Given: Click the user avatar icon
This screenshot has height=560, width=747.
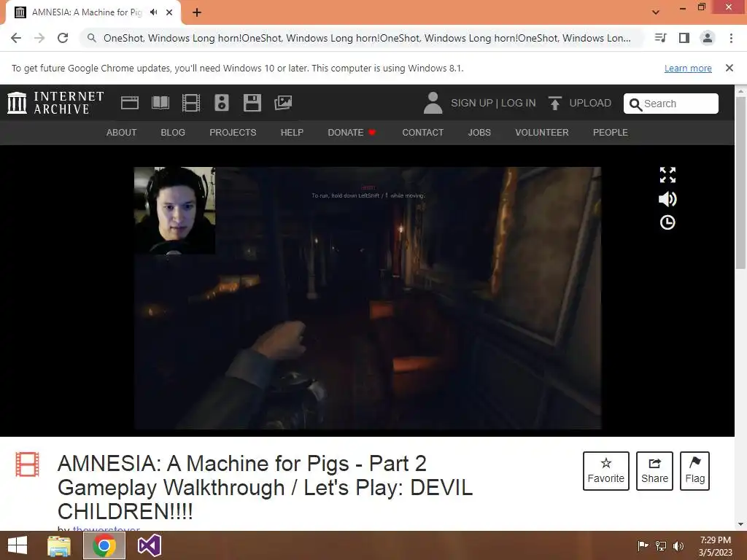Looking at the screenshot, I should click(x=433, y=103).
